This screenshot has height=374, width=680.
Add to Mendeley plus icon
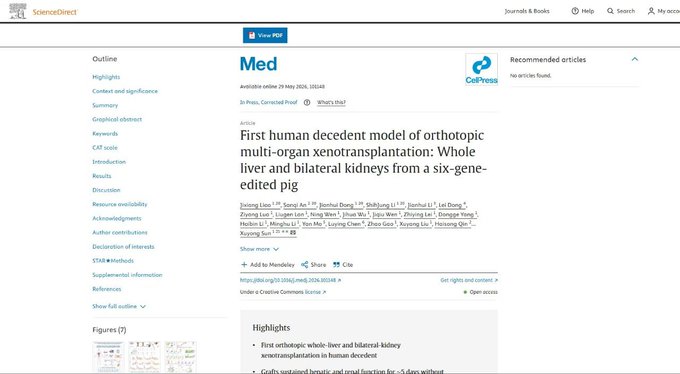click(x=244, y=265)
